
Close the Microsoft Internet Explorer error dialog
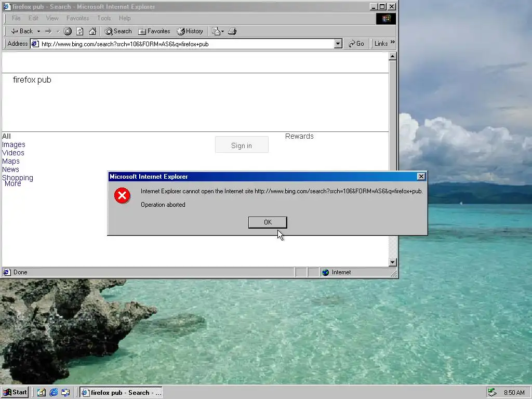421,177
